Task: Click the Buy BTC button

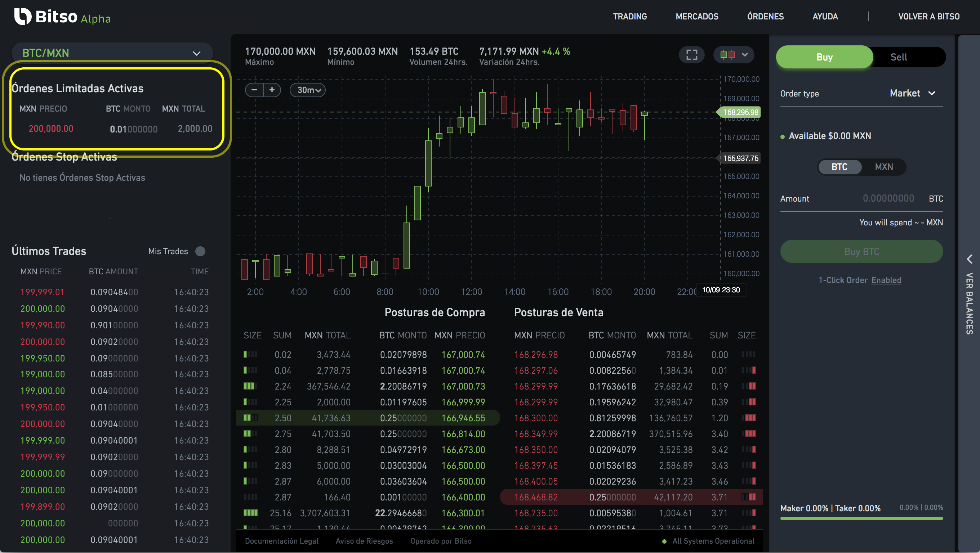Action: pyautogui.click(x=861, y=251)
